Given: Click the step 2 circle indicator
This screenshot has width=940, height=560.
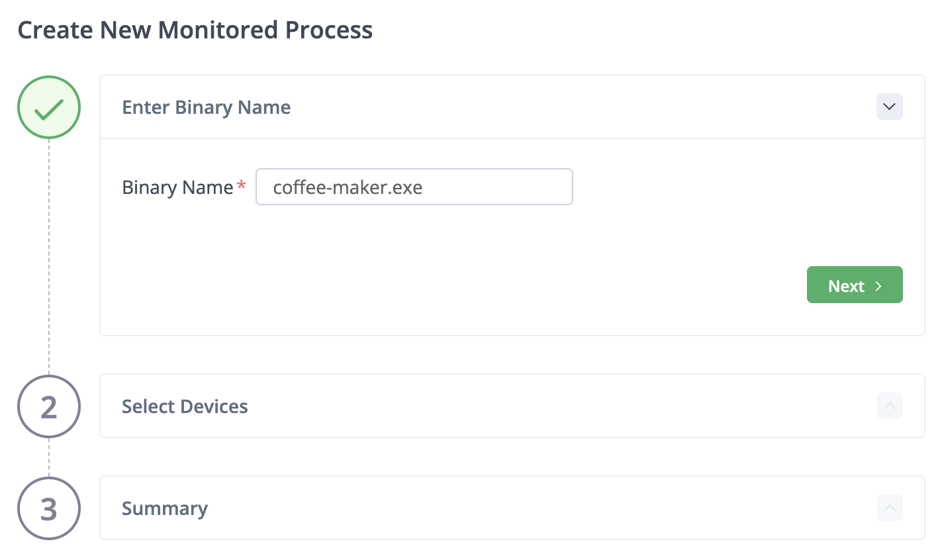Looking at the screenshot, I should coord(49,406).
